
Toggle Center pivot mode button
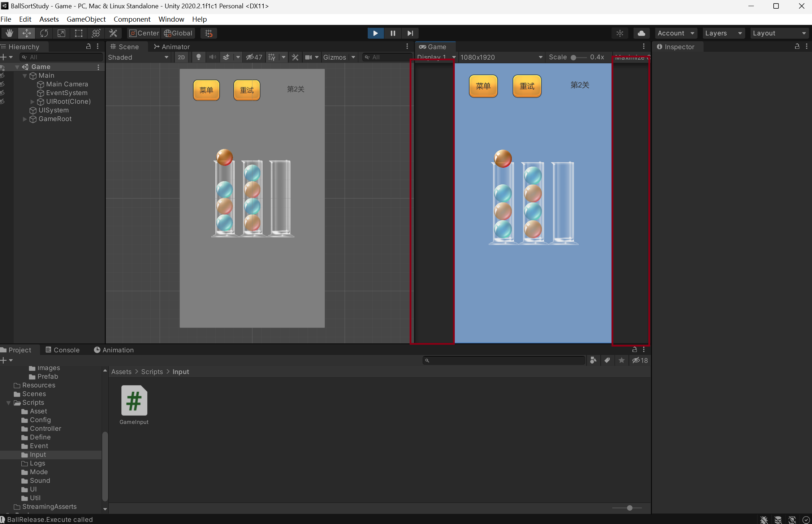point(144,33)
